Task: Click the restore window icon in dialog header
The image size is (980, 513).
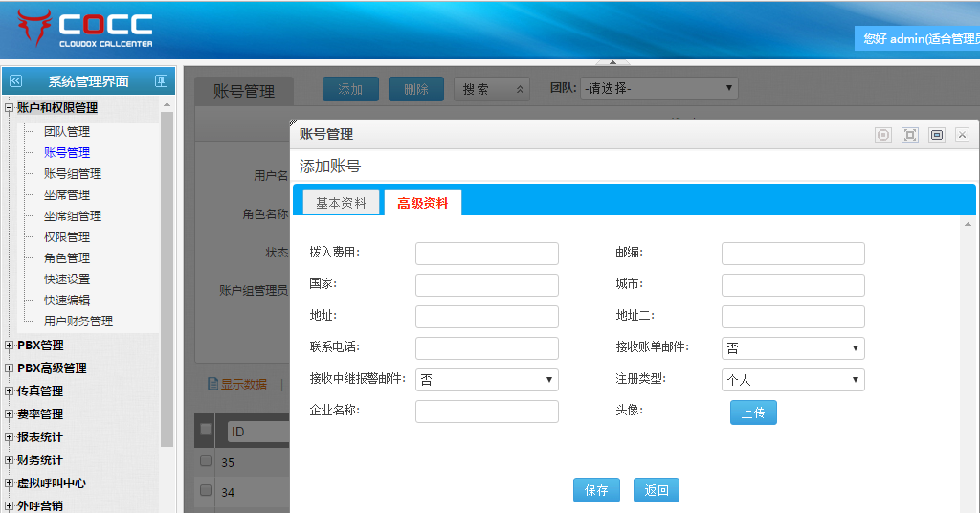Action: [937, 135]
